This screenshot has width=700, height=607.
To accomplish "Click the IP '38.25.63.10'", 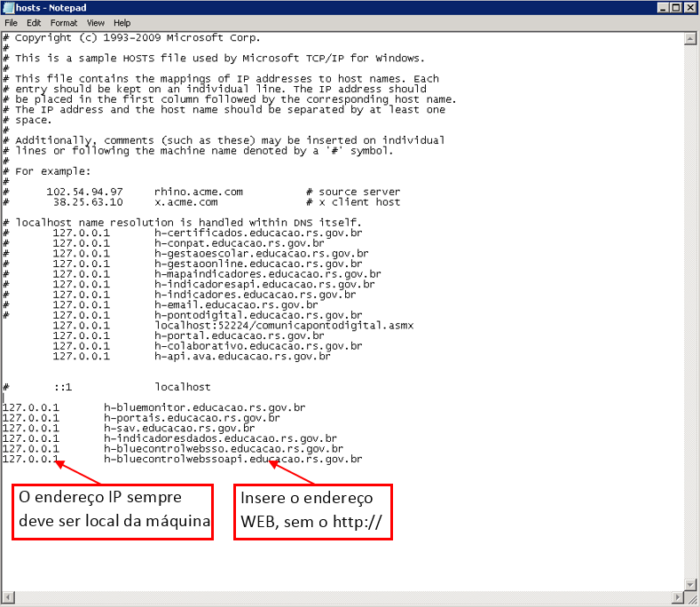I will tap(88, 202).
